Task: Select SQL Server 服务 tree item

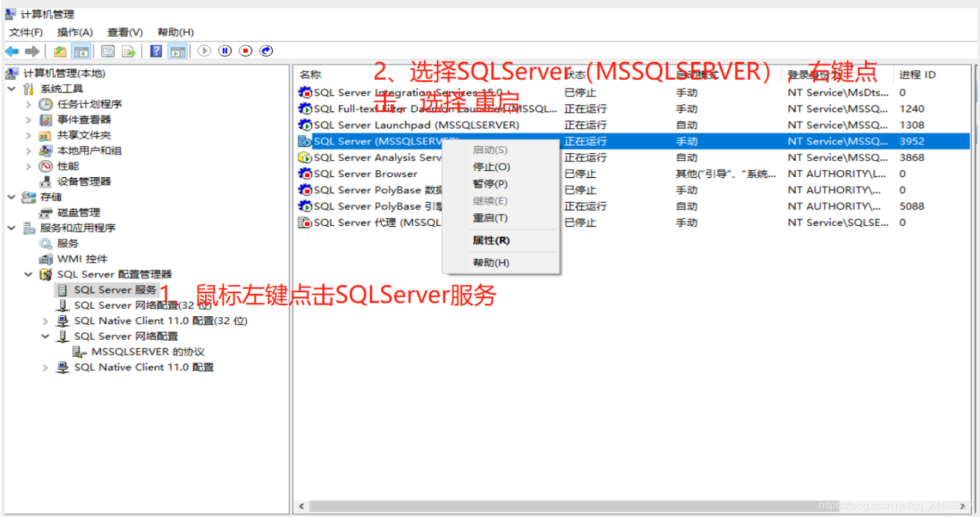Action: (x=115, y=290)
